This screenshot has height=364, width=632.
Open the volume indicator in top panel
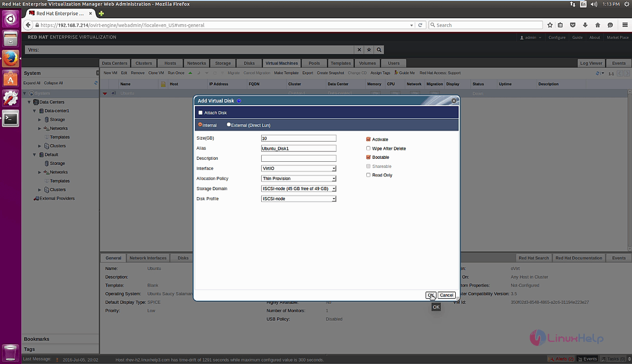(594, 4)
